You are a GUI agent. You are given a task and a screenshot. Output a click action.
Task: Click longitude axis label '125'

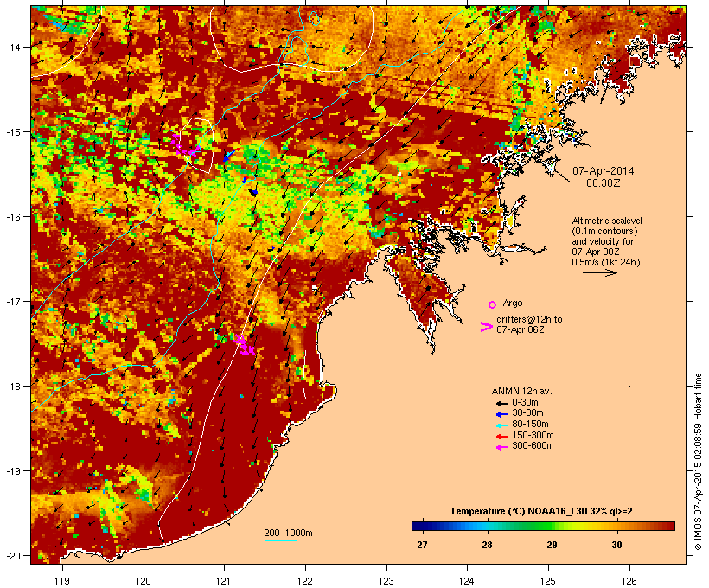[x=548, y=581]
